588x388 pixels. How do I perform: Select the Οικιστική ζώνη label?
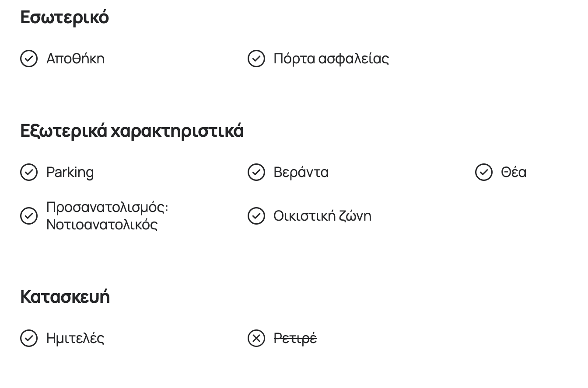(322, 216)
